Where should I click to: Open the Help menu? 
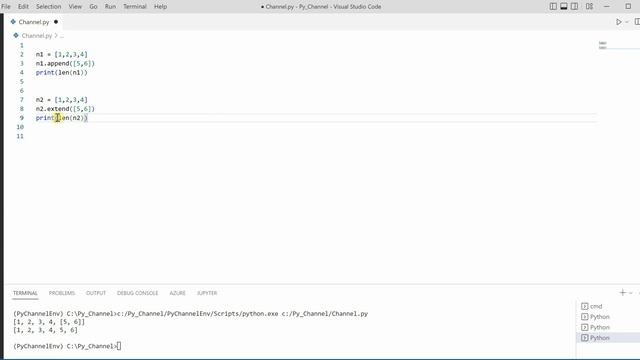click(x=160, y=7)
